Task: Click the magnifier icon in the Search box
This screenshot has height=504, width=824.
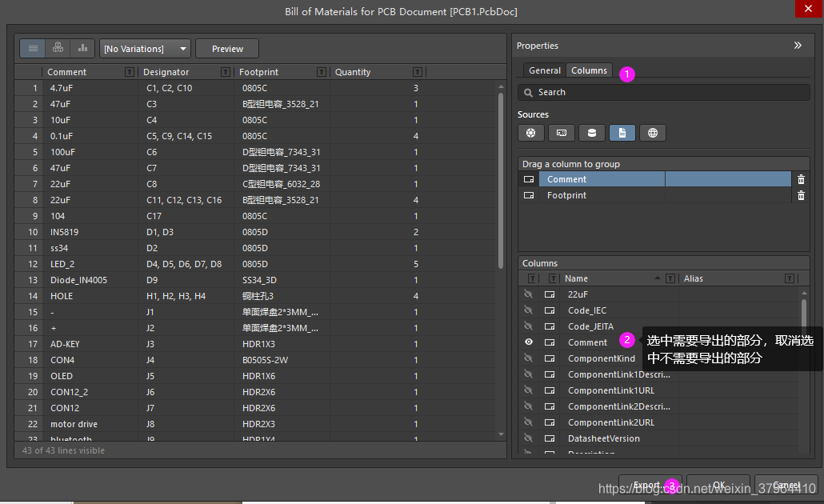Action: point(528,93)
